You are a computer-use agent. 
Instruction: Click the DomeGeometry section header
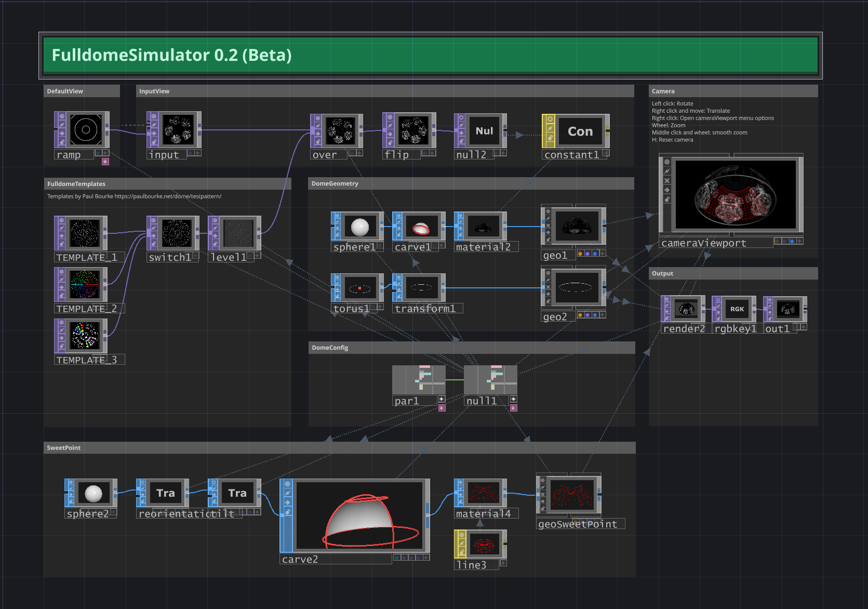(471, 183)
